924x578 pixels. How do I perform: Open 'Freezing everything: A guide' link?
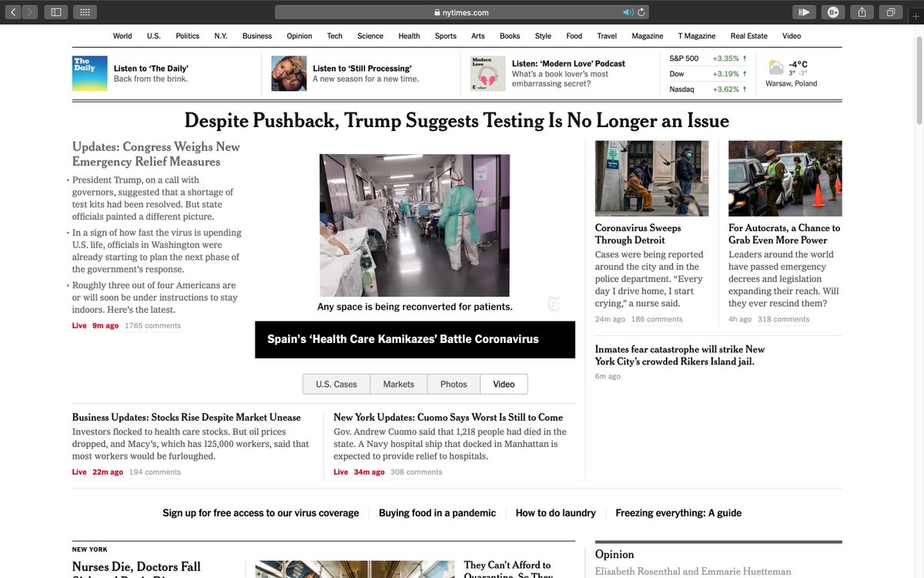pos(678,512)
